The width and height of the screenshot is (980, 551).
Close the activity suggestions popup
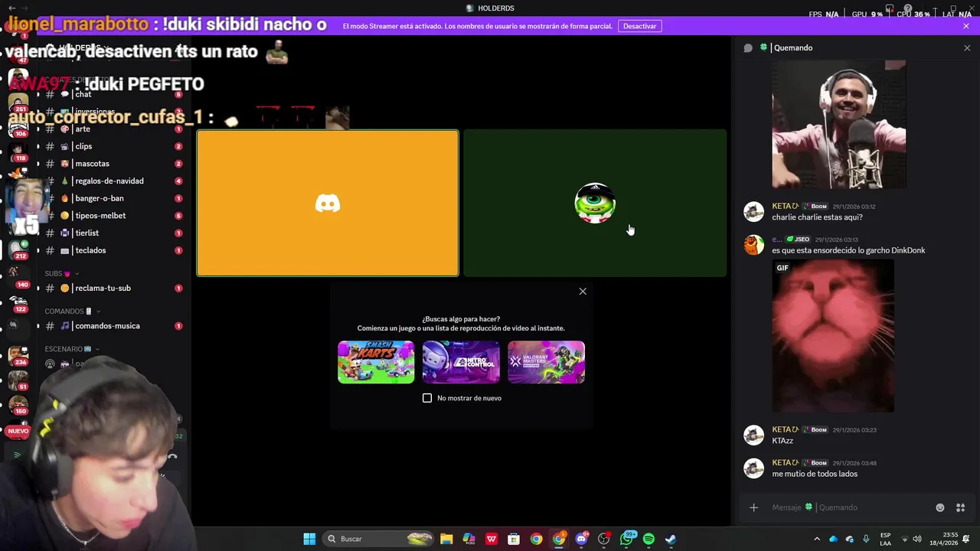[x=583, y=291]
